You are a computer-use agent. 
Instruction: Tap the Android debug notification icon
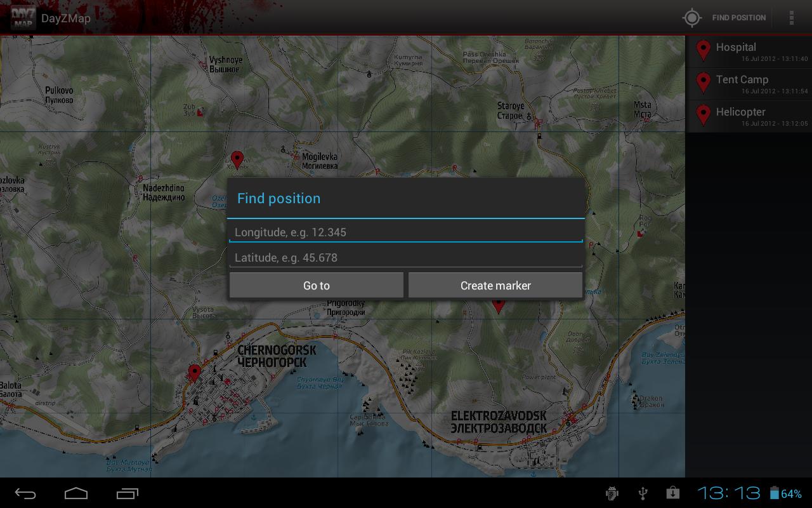click(612, 493)
